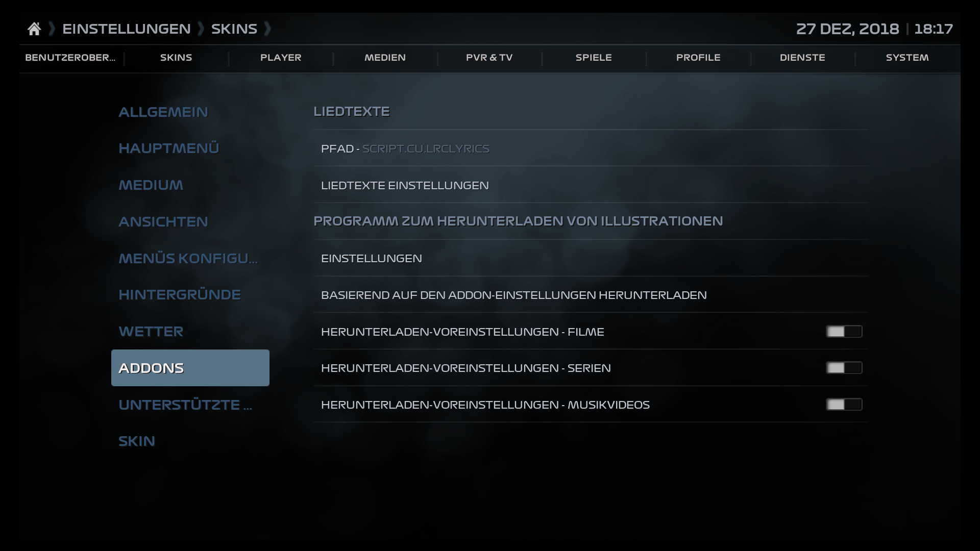Open the DIENSTE settings tab
Viewport: 980px width, 551px height.
pyautogui.click(x=802, y=58)
